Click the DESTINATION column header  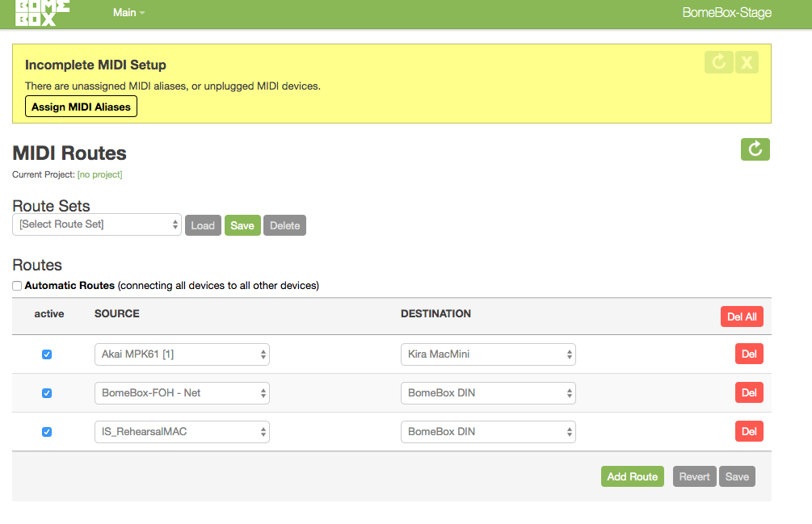pyautogui.click(x=435, y=313)
